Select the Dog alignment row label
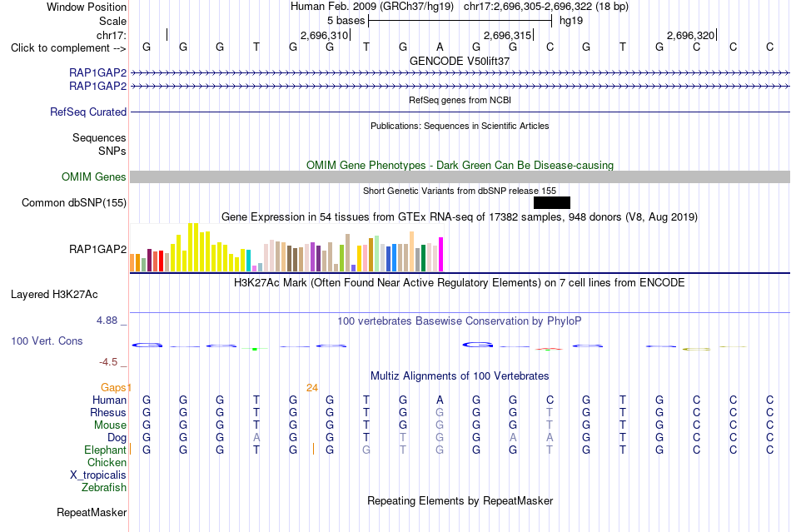This screenshot has width=791, height=532. point(117,438)
